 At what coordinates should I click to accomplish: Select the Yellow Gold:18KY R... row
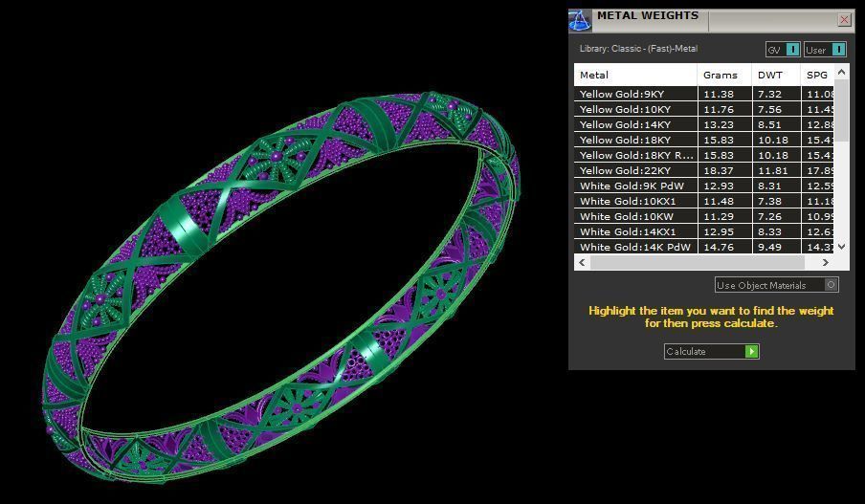point(704,156)
